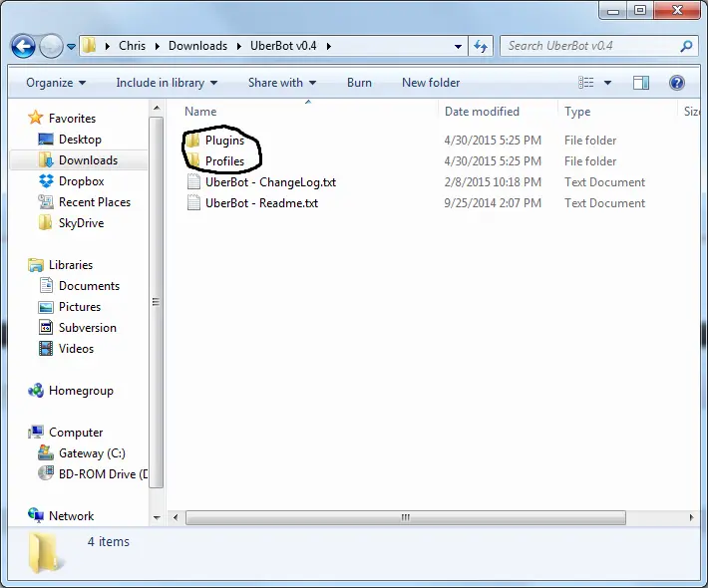Click the magnifier search icon

coord(686,46)
